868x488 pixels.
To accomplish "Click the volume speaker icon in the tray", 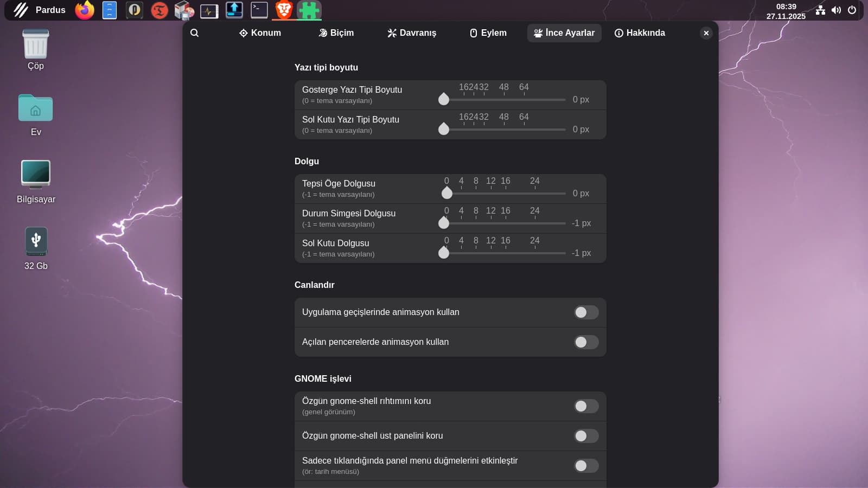I will click(x=836, y=10).
